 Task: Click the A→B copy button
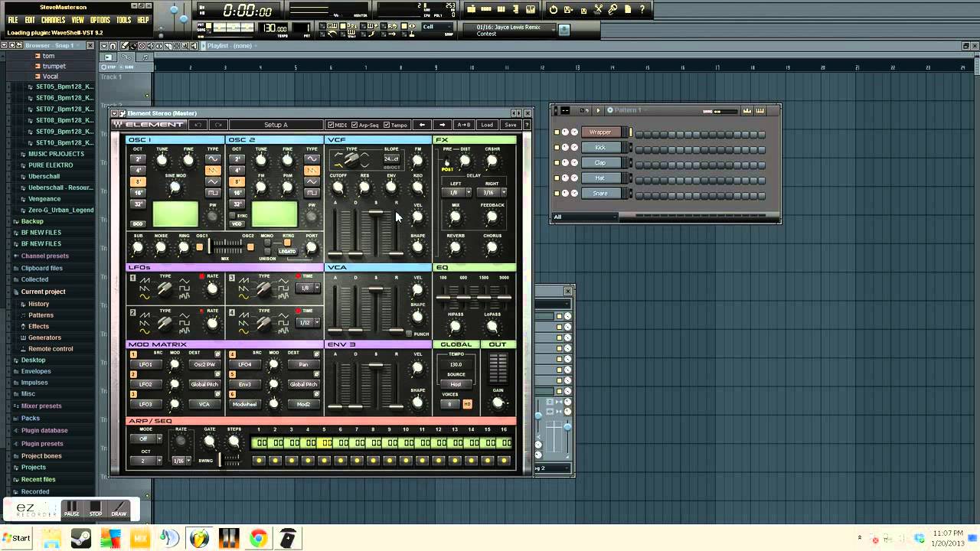point(464,125)
